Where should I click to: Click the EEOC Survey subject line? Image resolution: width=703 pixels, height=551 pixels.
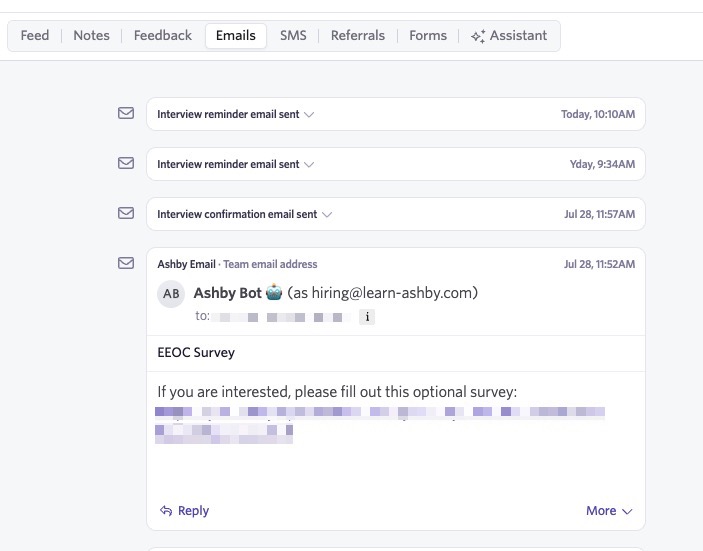tap(196, 352)
